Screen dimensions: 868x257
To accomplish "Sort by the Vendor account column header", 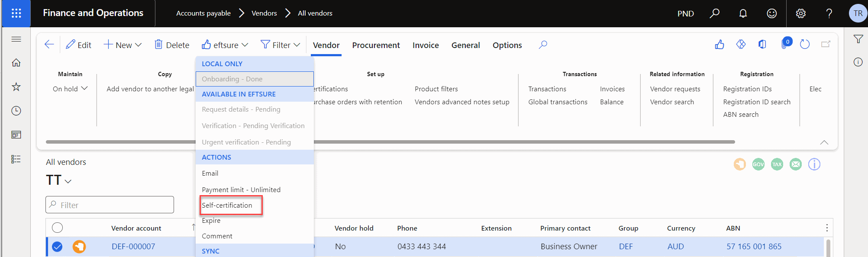I will pyautogui.click(x=136, y=228).
